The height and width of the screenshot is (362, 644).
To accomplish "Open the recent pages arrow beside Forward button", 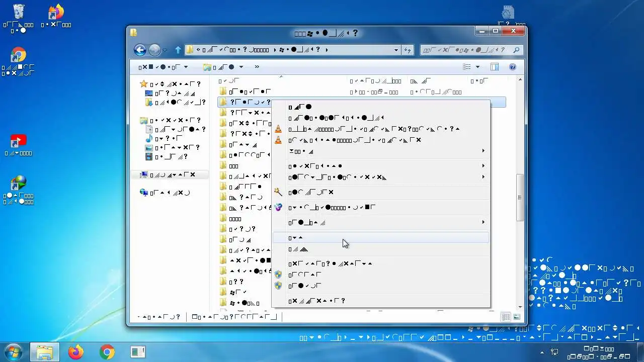I will 165,50.
